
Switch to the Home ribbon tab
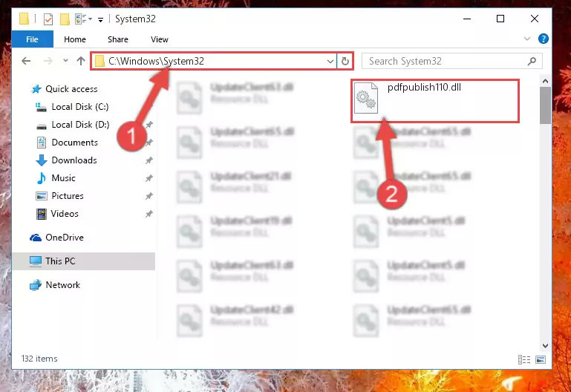click(x=75, y=39)
